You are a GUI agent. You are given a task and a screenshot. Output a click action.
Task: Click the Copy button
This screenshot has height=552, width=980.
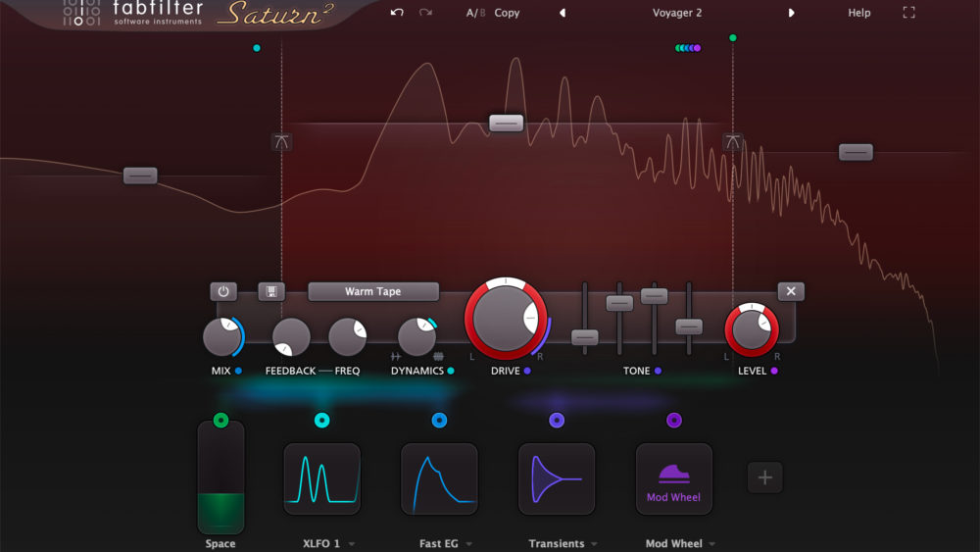coord(507,13)
